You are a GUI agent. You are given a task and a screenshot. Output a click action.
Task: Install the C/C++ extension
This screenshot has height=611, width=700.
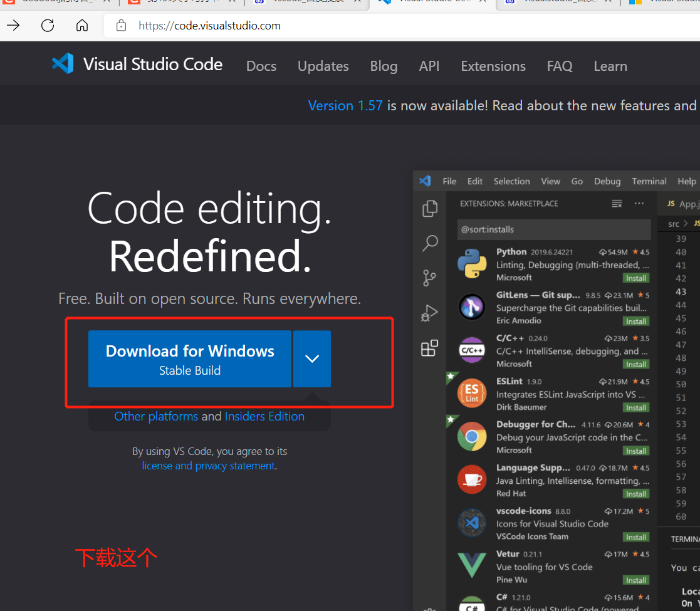[635, 365]
